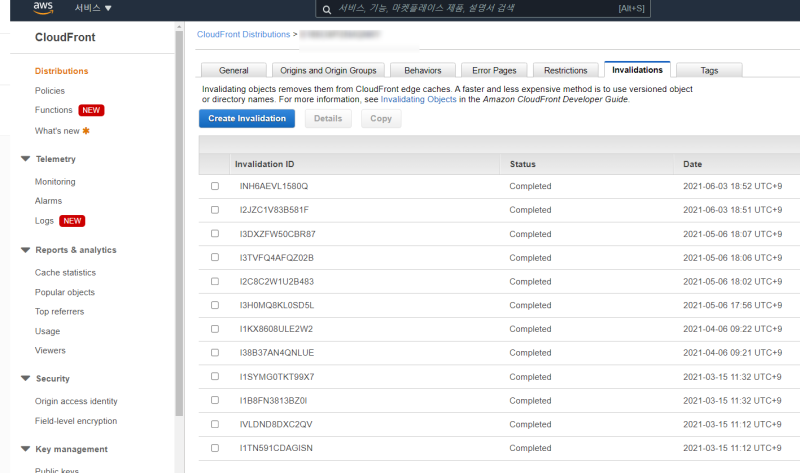Collapse the Telemetry section

pos(26,159)
